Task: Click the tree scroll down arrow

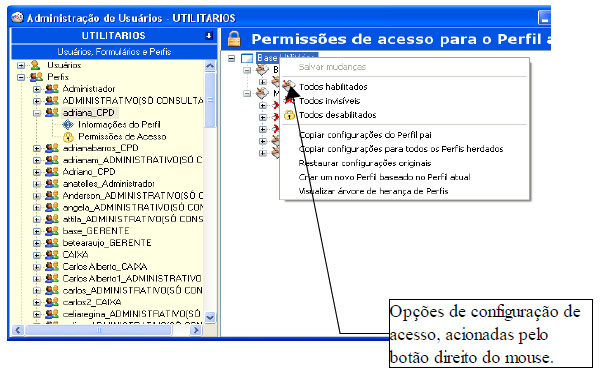Action: tap(210, 317)
